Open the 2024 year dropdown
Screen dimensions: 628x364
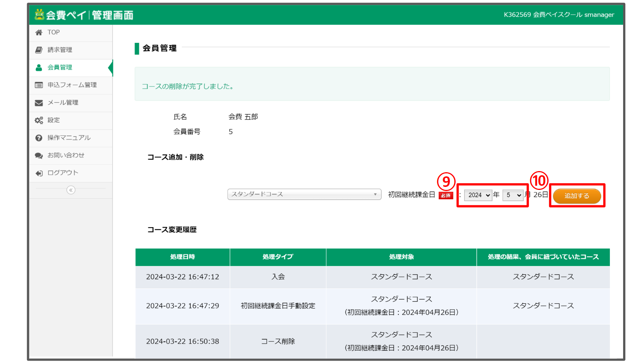(x=478, y=195)
